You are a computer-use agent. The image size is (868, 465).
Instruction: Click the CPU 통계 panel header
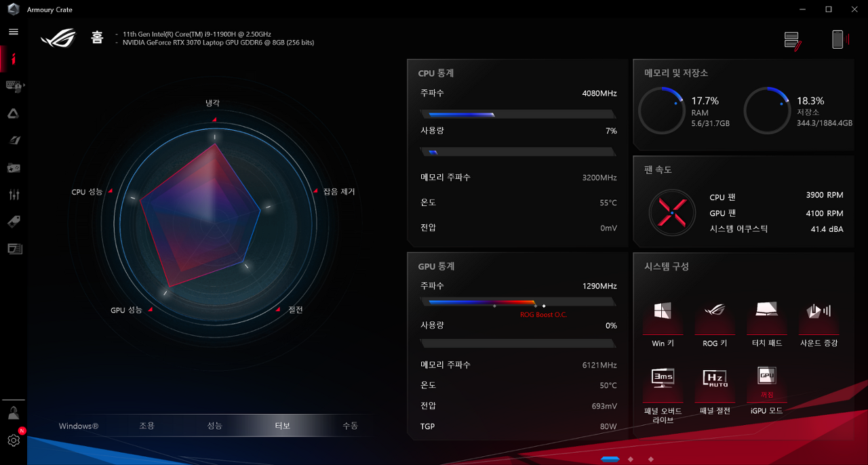point(435,73)
